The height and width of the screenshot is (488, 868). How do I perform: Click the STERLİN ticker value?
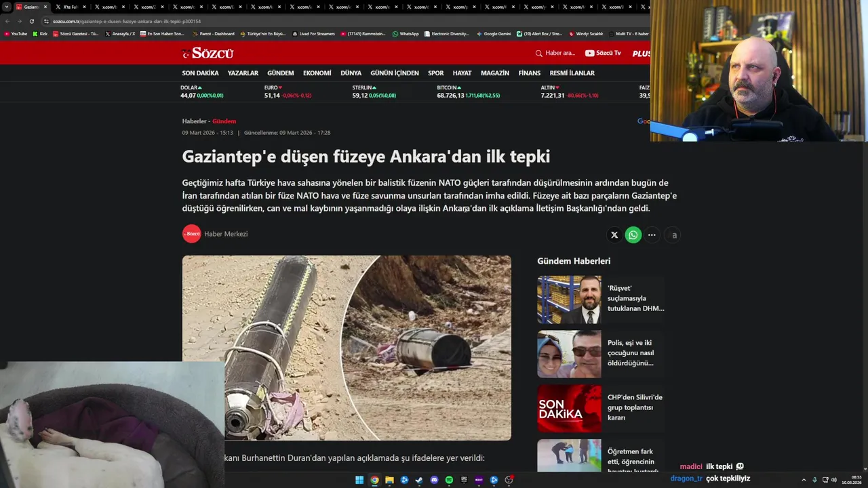tap(360, 96)
